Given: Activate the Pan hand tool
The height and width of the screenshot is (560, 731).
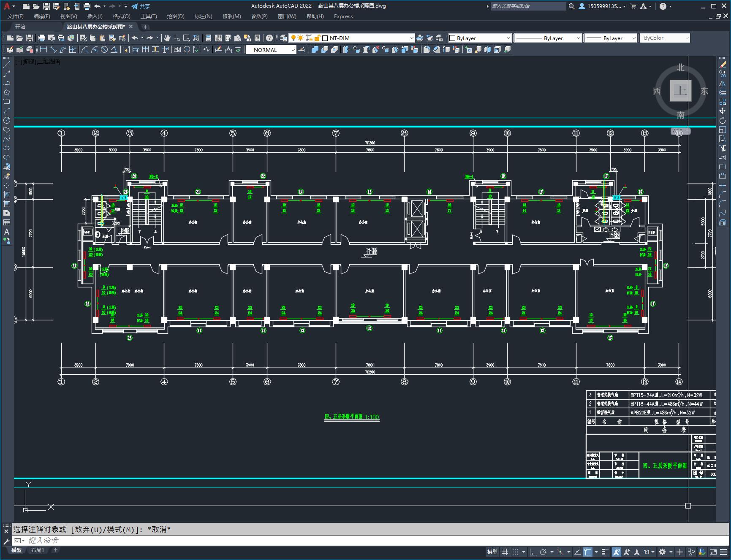Looking at the screenshot, I should click(x=167, y=38).
